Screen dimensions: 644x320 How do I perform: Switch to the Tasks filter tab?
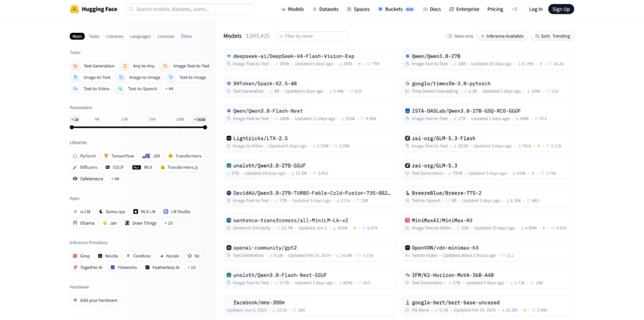(x=94, y=36)
